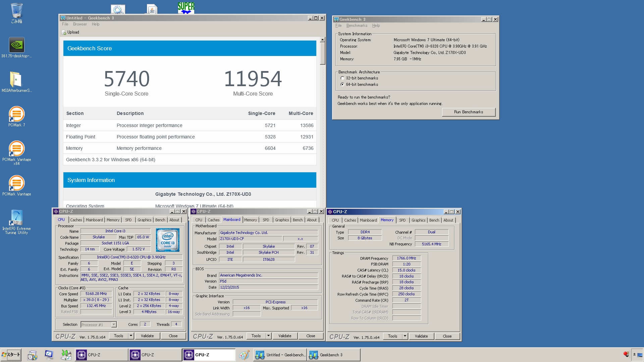
Task: Open Help menu in Geekbench 3 launcher window
Action: 376,25
